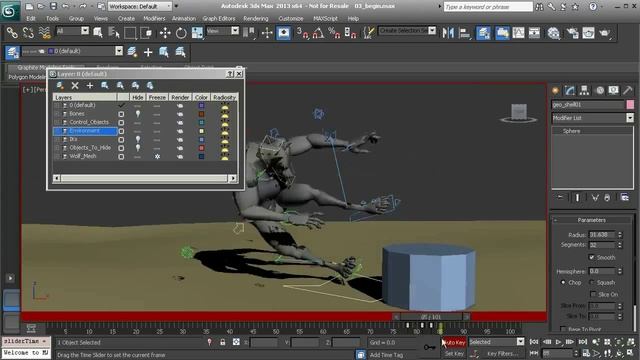Toggle current-layer checkbox for Environment layer
Viewport: 640px width, 360px height.
[x=121, y=131]
